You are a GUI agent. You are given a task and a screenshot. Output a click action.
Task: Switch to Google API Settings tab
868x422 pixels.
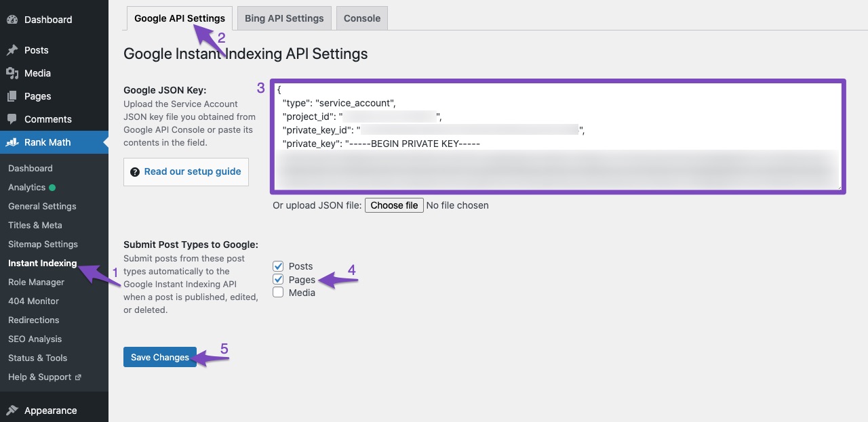[x=180, y=18]
